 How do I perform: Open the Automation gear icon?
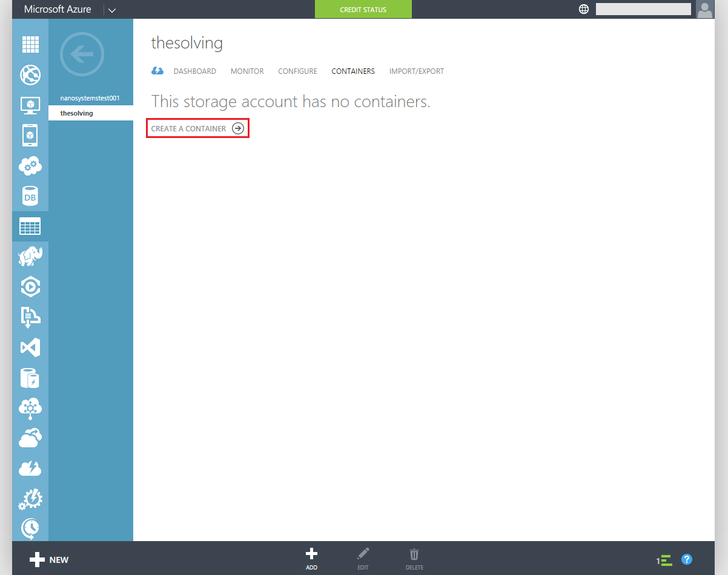30,499
